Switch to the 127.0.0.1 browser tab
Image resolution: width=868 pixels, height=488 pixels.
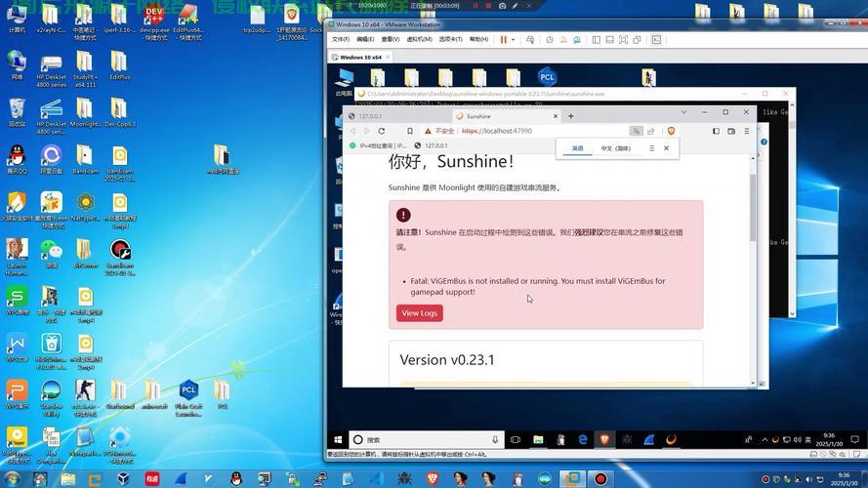tap(396, 116)
